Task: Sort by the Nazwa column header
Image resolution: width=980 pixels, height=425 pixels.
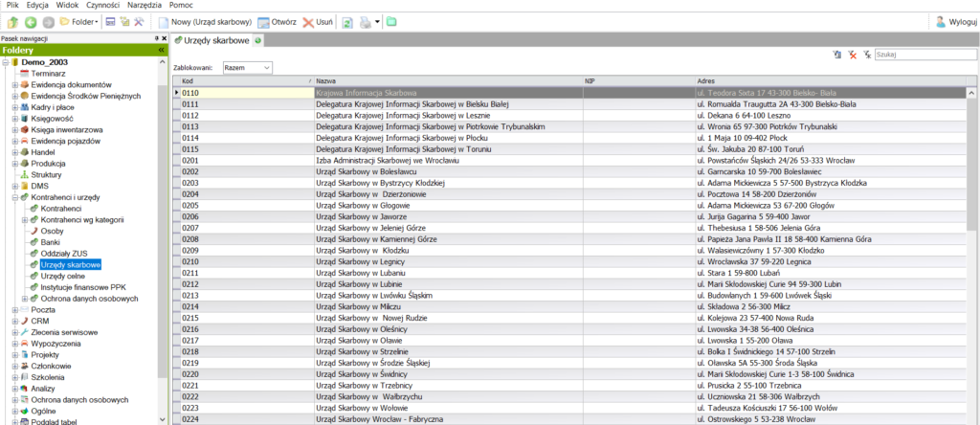Action: coord(448,81)
